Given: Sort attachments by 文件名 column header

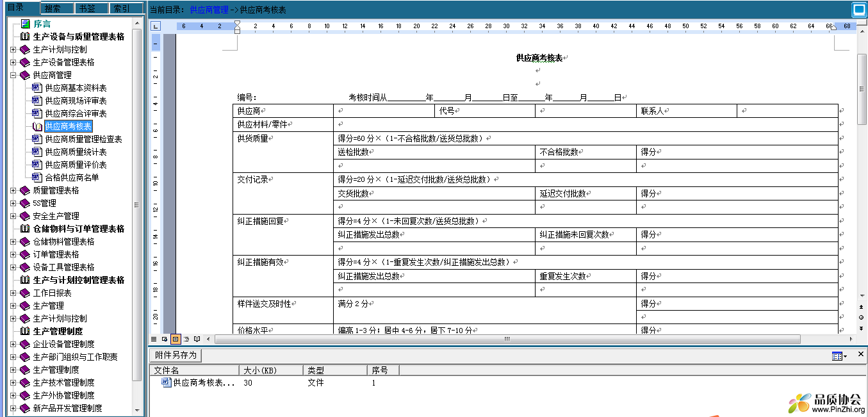Looking at the screenshot, I should coord(195,370).
